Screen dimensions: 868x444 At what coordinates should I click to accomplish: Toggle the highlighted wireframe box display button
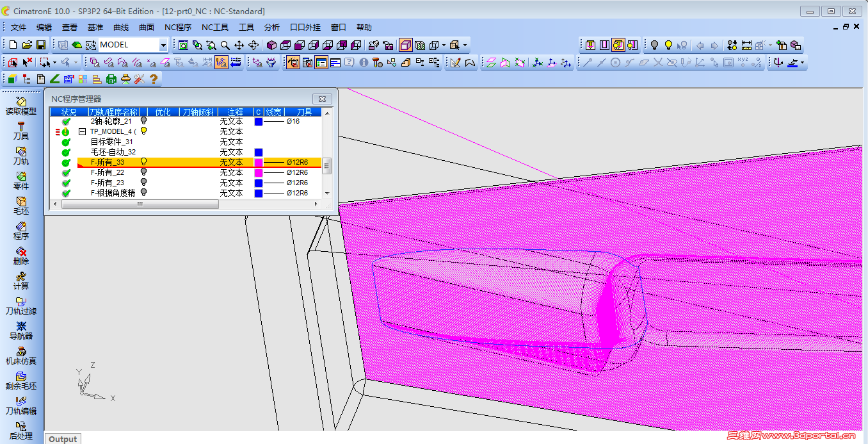pyautogui.click(x=406, y=45)
